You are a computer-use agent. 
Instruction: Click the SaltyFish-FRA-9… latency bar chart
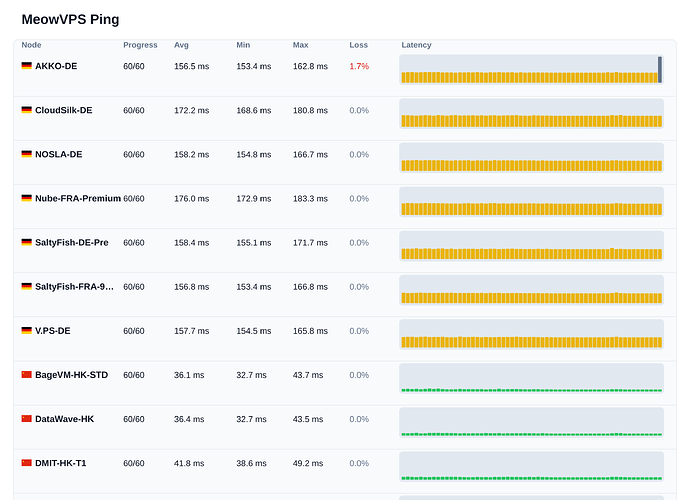[x=532, y=290]
